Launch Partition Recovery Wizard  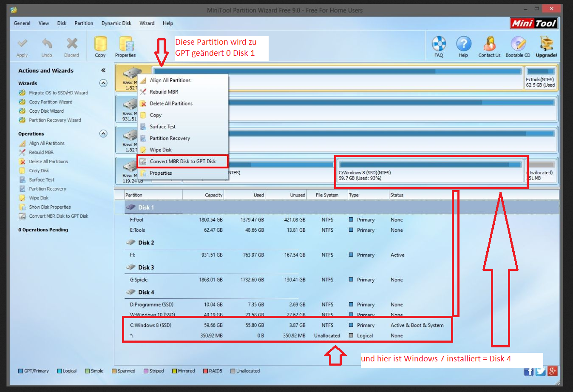coord(55,120)
